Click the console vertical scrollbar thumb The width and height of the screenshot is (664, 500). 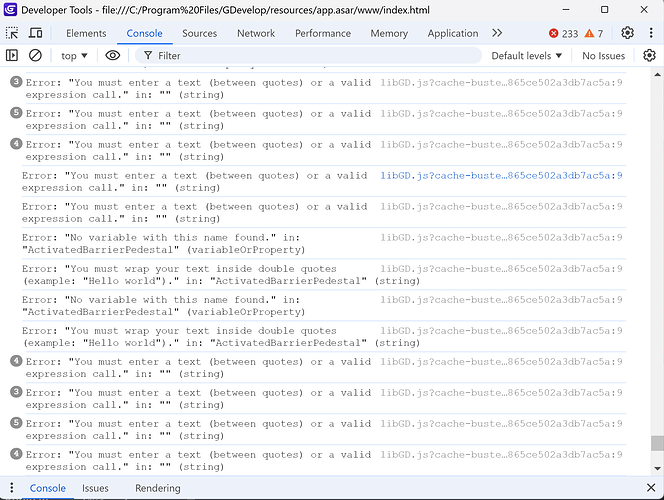[x=657, y=443]
